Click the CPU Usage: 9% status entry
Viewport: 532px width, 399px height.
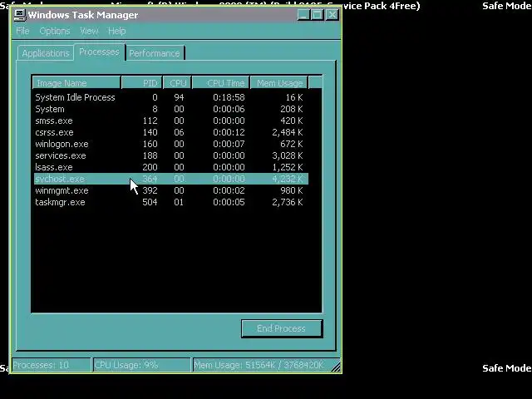click(142, 365)
